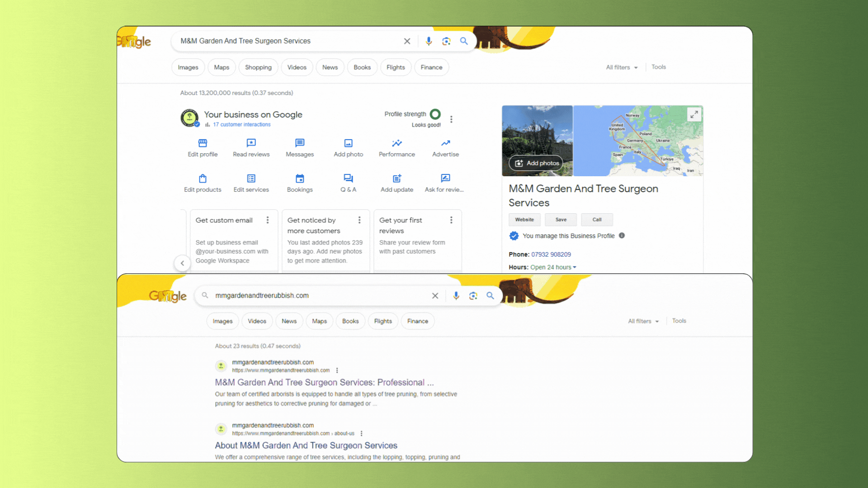Click the Edit profile icon
The image size is (868, 488).
pos(203,143)
